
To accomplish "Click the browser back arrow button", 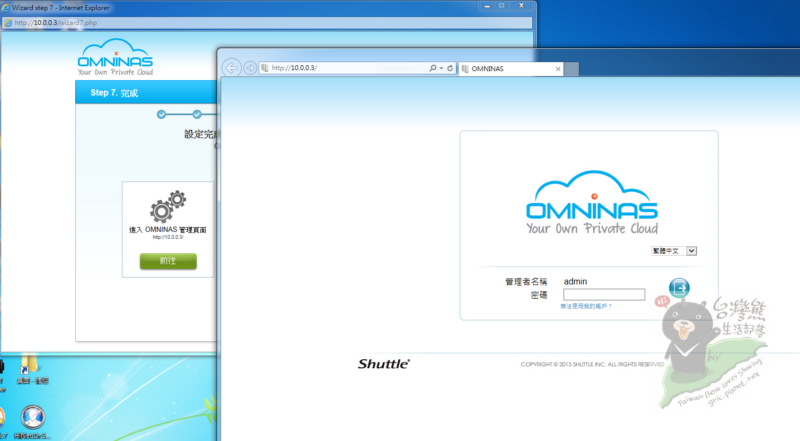I will [231, 67].
